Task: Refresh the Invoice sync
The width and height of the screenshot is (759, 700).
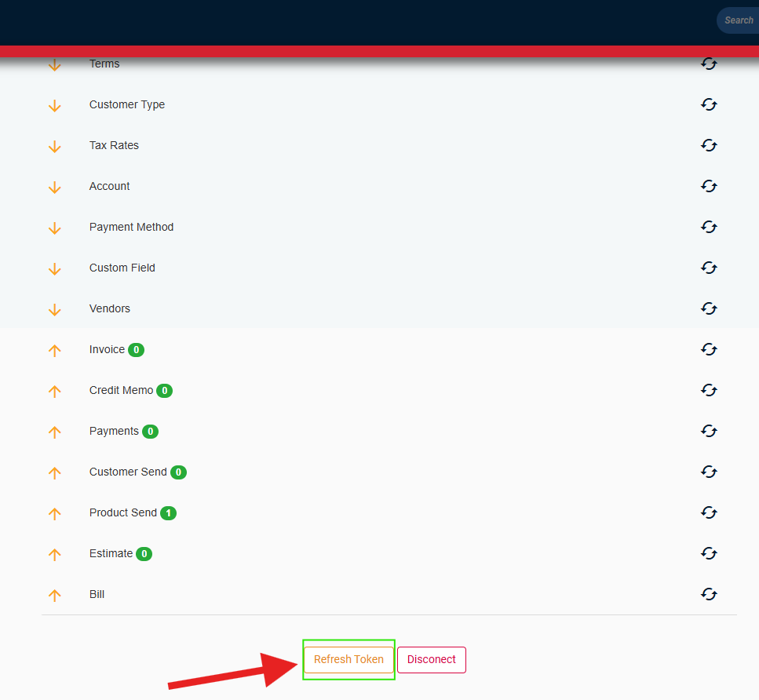Action: (x=709, y=349)
